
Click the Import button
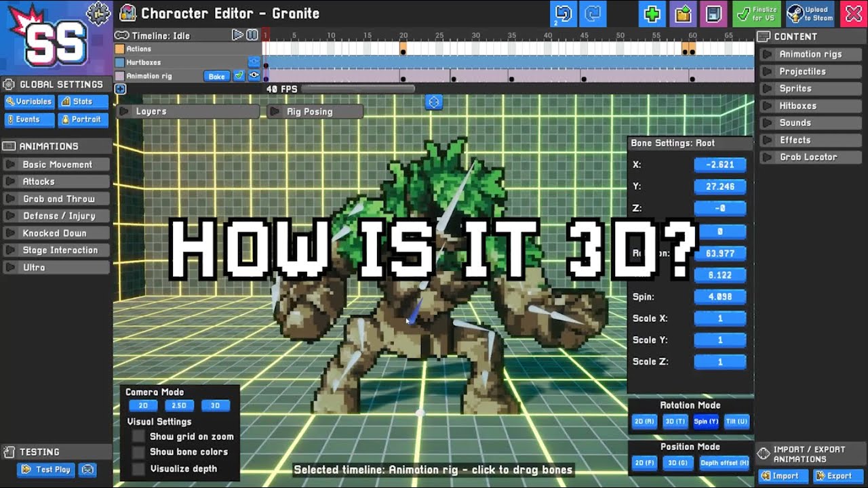point(784,476)
